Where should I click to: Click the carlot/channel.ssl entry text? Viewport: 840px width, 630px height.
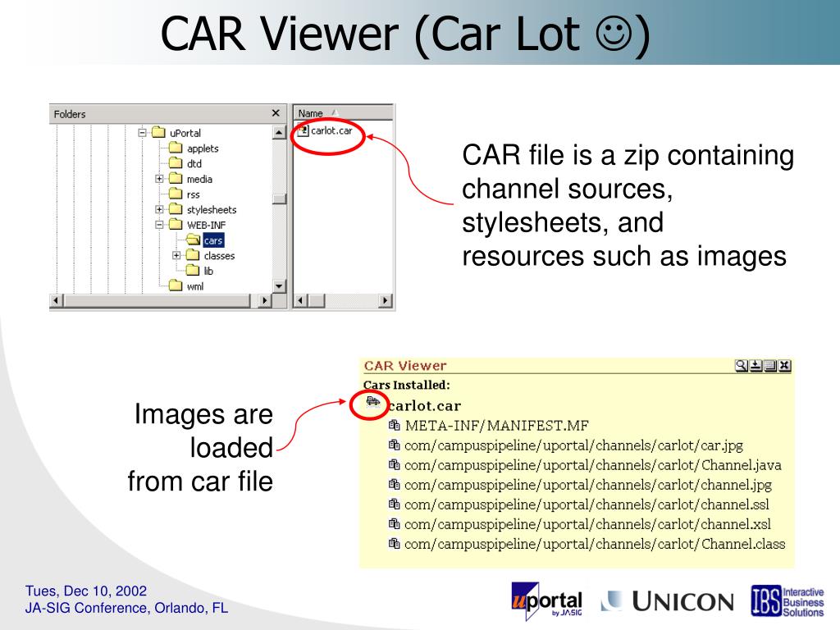pos(587,504)
